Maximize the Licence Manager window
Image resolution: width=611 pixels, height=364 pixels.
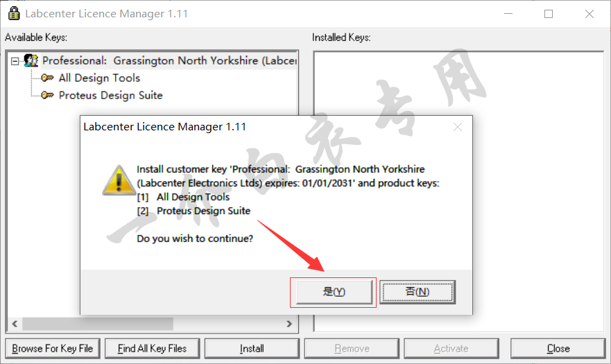pyautogui.click(x=549, y=14)
